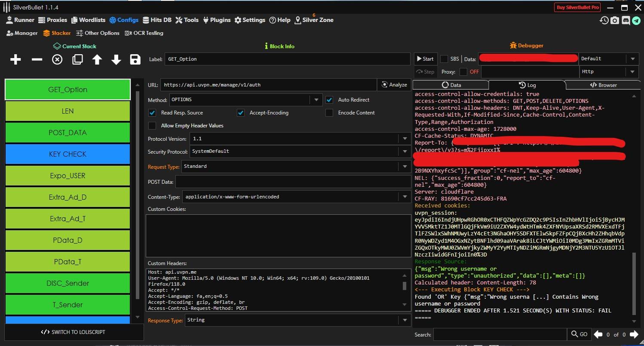Remove the selected block with the minus icon
The width and height of the screenshot is (644, 346).
tap(37, 59)
